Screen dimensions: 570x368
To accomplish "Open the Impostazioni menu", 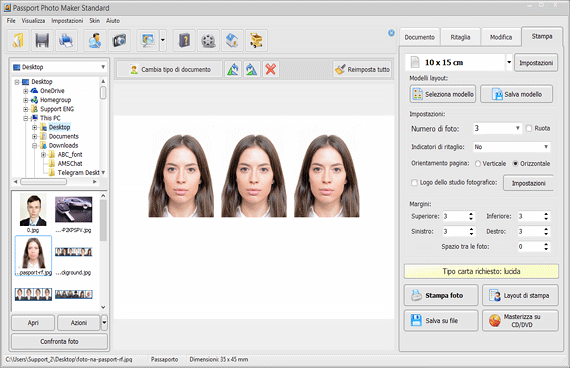I will click(x=67, y=21).
